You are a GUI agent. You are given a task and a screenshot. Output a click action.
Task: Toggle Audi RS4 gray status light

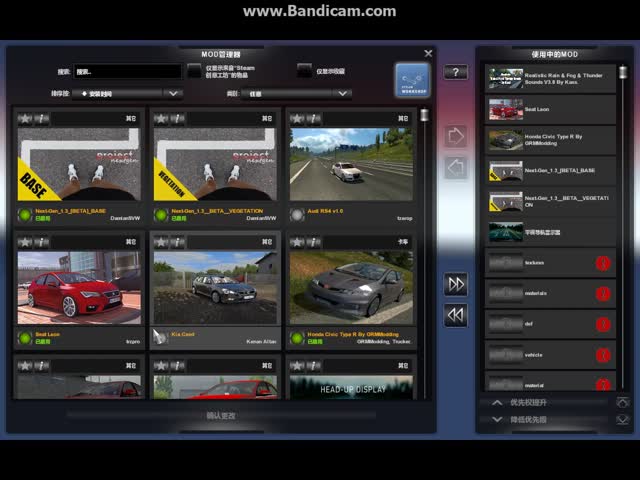click(297, 214)
